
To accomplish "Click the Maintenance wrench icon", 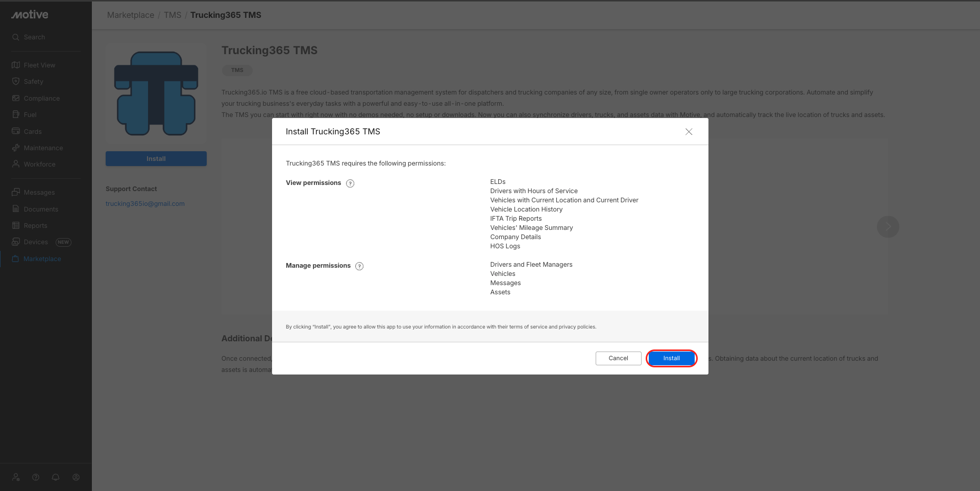I will coord(16,148).
